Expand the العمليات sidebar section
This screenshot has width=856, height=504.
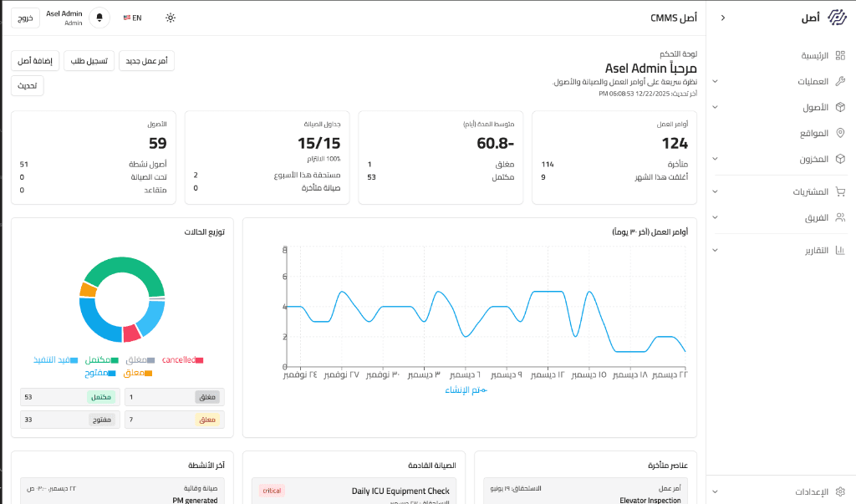[x=716, y=81]
